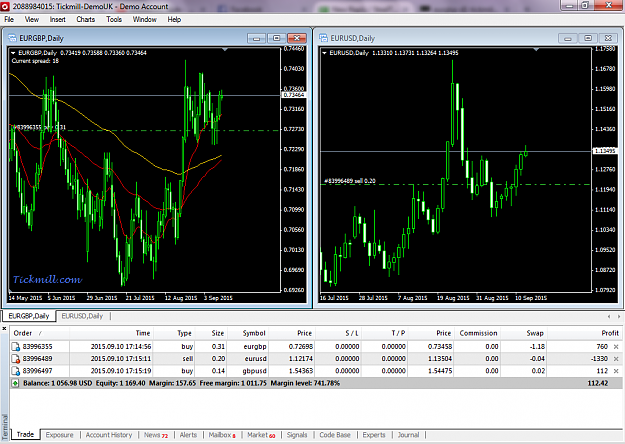The height and width of the screenshot is (444, 625).
Task: Switch to the Alerts tab
Action: tap(188, 435)
